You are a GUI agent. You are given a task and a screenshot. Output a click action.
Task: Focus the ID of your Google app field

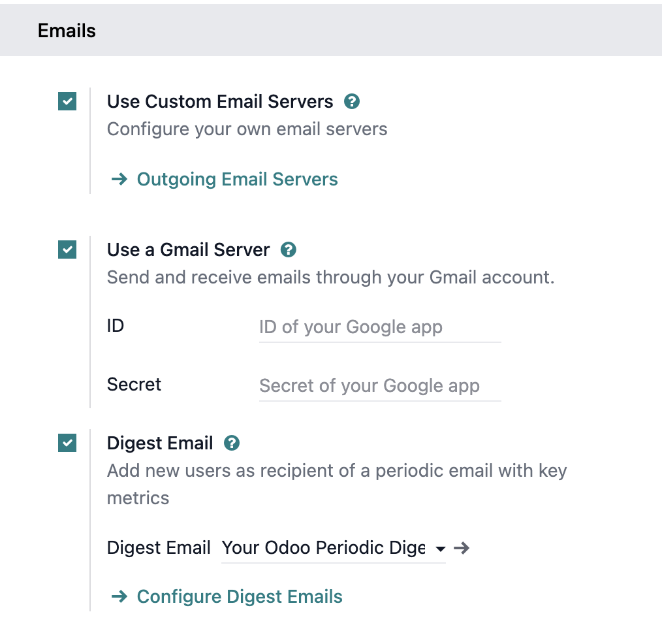pos(379,327)
